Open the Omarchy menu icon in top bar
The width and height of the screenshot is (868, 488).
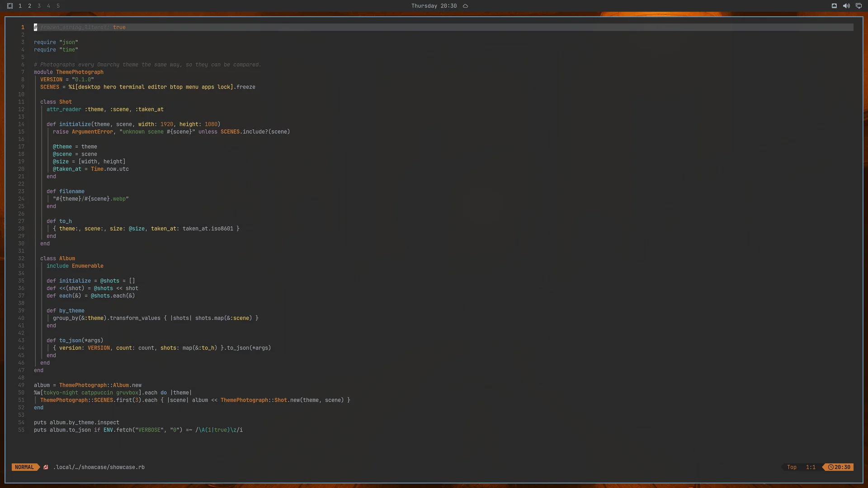tap(10, 6)
